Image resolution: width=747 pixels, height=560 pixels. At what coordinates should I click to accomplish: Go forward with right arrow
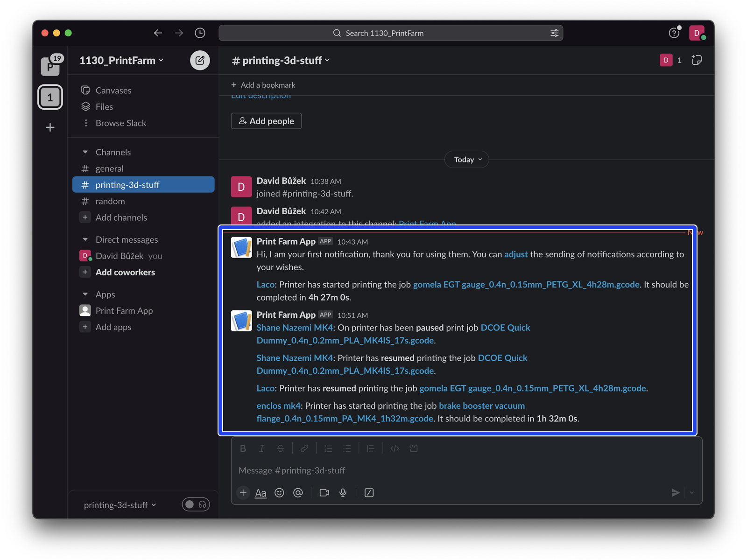179,33
